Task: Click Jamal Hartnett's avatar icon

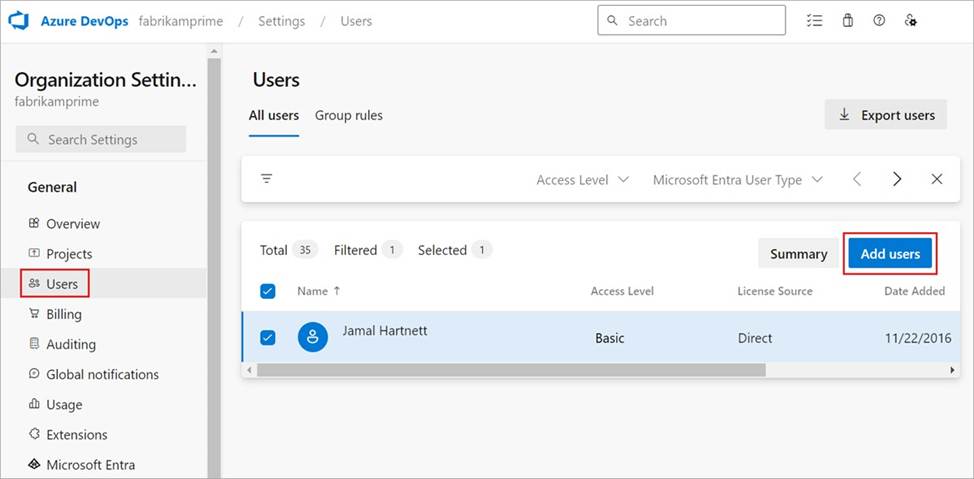Action: (x=312, y=337)
